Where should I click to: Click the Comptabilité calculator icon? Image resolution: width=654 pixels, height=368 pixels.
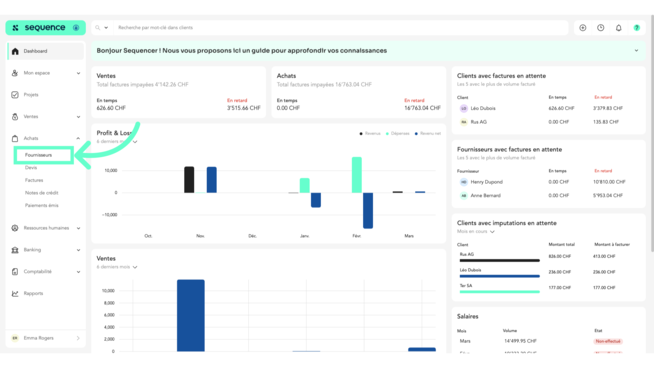coord(15,272)
